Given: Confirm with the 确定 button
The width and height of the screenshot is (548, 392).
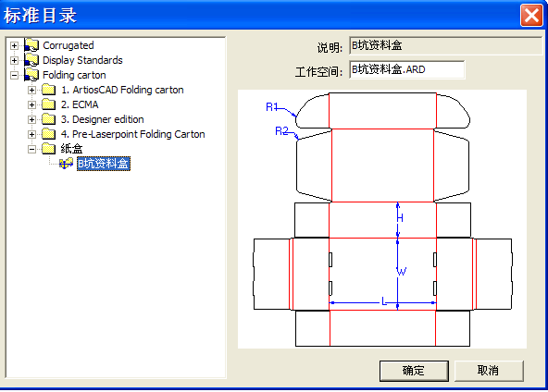Looking at the screenshot, I should coord(414,371).
